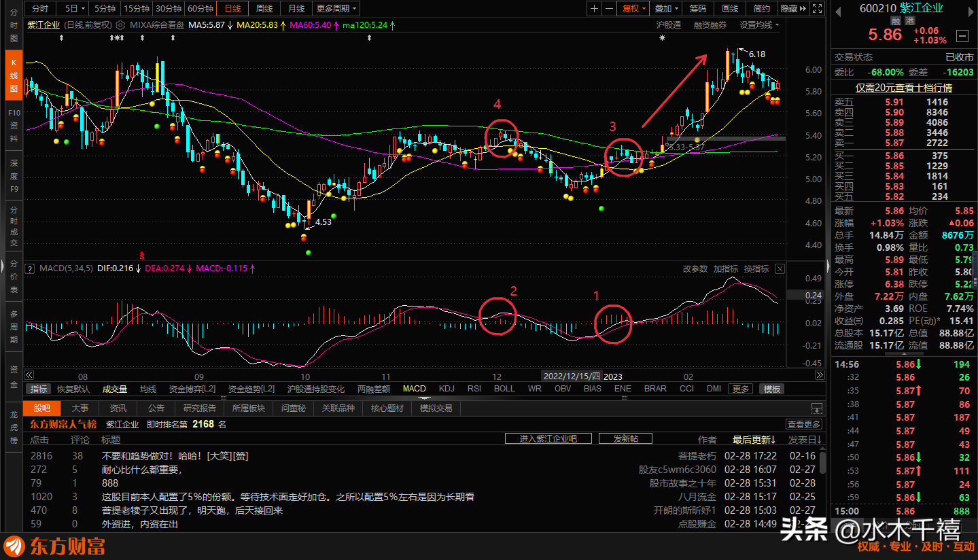Open 分时成交 in left sidebar
This screenshot has height=560, width=978.
(14, 226)
